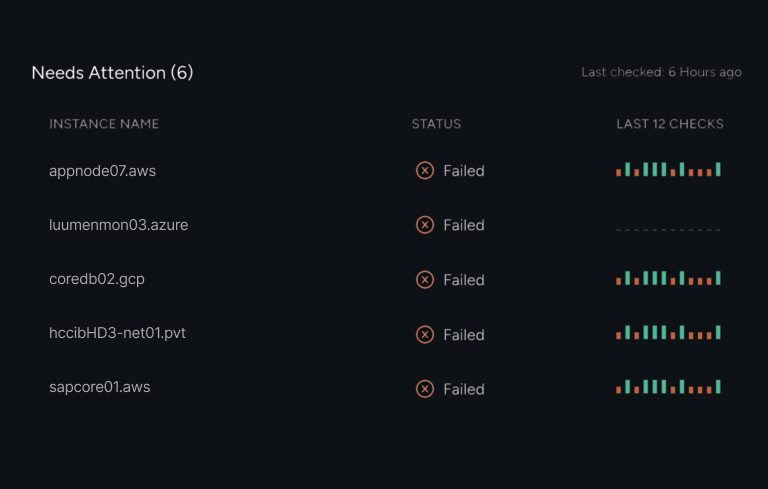
Task: Click the failed icon for appnode07.aws
Action: pos(425,171)
